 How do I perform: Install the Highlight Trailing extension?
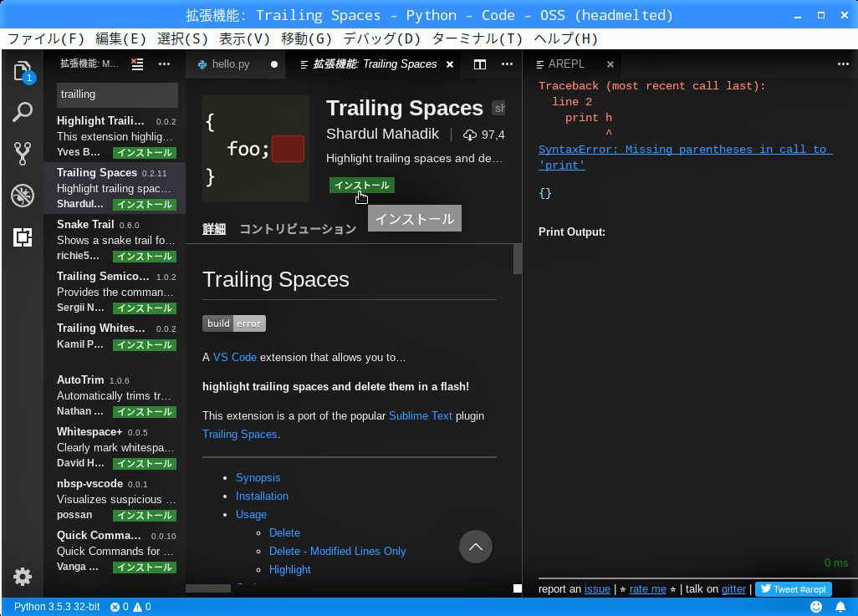[145, 153]
